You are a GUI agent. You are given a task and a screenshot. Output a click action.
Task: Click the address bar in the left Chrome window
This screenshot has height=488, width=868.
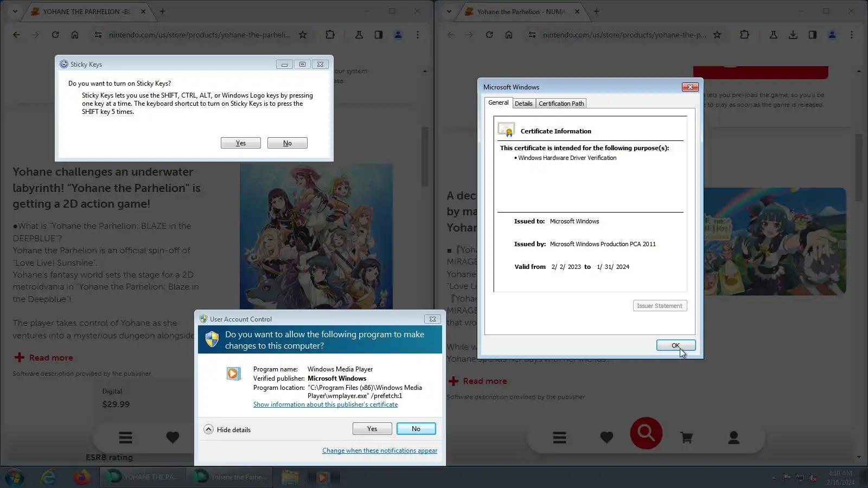[200, 35]
